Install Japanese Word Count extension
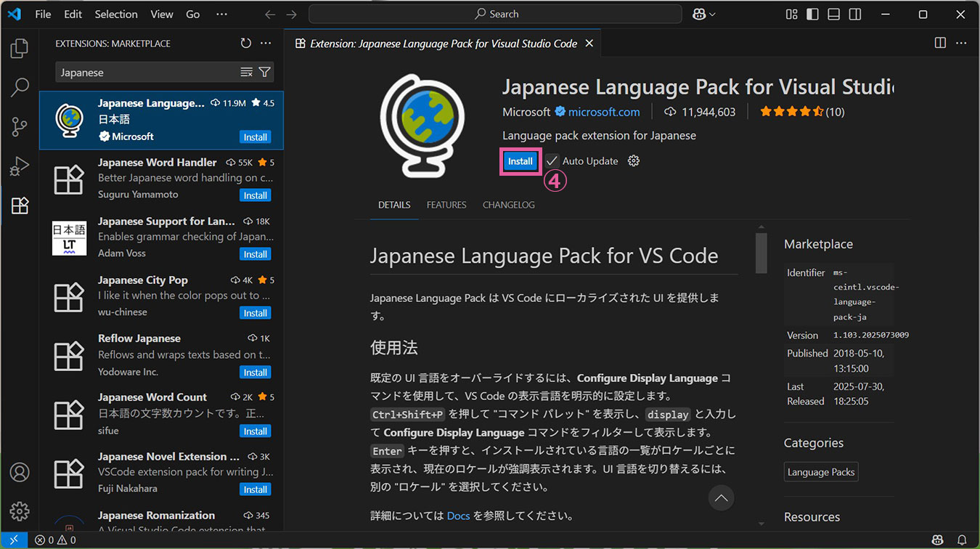980x549 pixels. tap(256, 431)
